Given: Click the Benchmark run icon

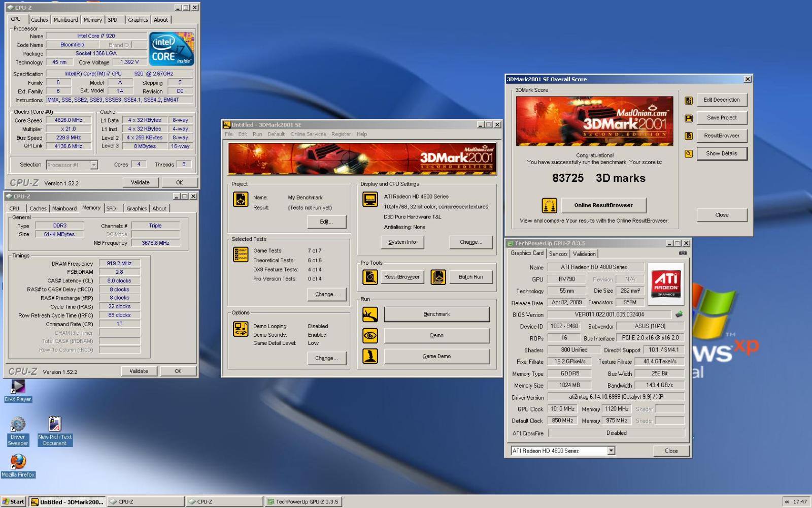Looking at the screenshot, I should tap(370, 314).
